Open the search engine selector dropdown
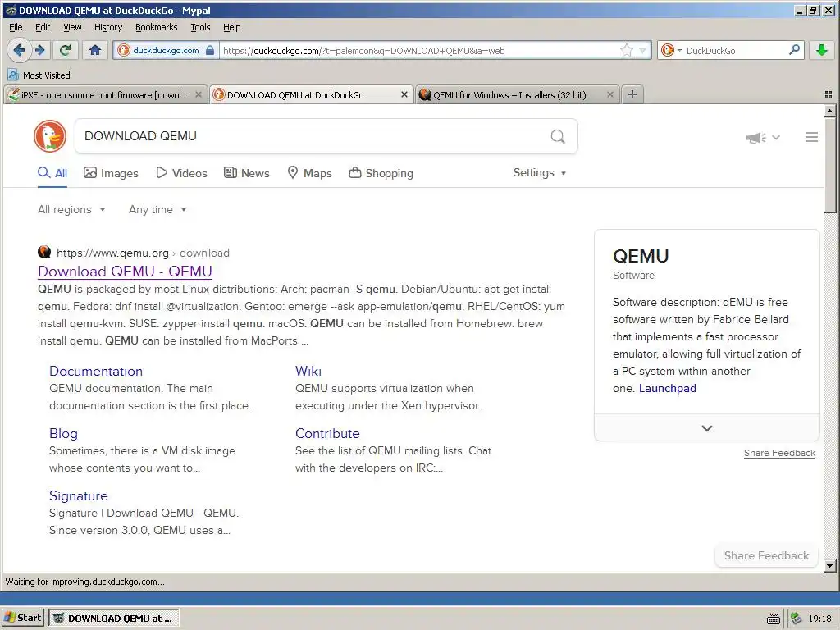This screenshot has width=840, height=630. click(x=671, y=50)
